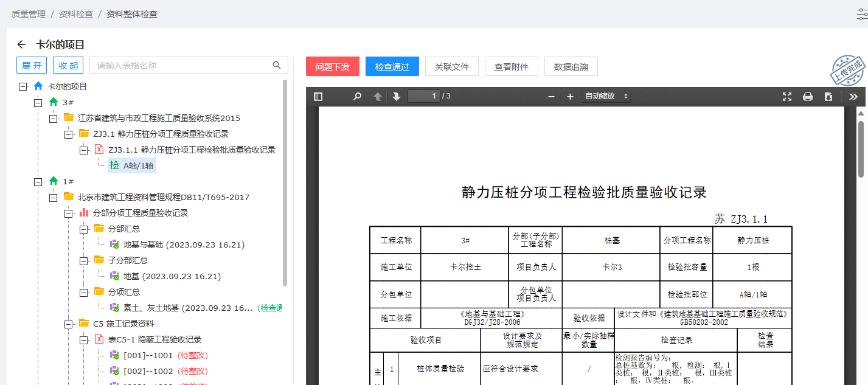This screenshot has height=385, width=868.
Task: Print the PDF document
Action: 808,96
